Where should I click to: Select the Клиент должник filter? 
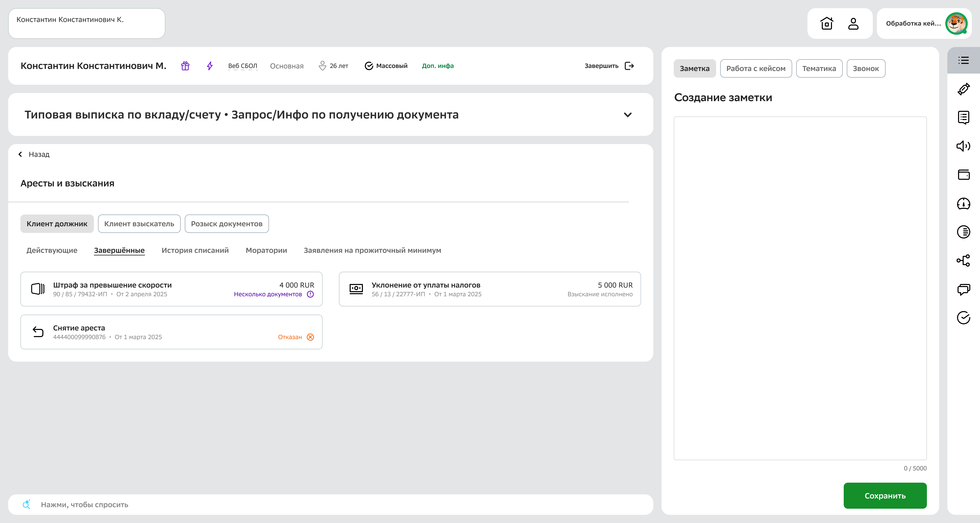[57, 224]
